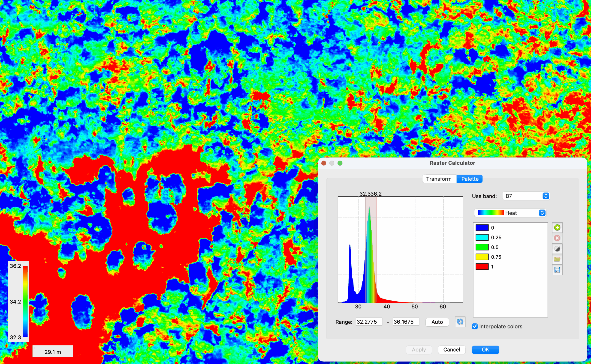Click the range minimum field 32.2775
The height and width of the screenshot is (364, 591).
369,322
